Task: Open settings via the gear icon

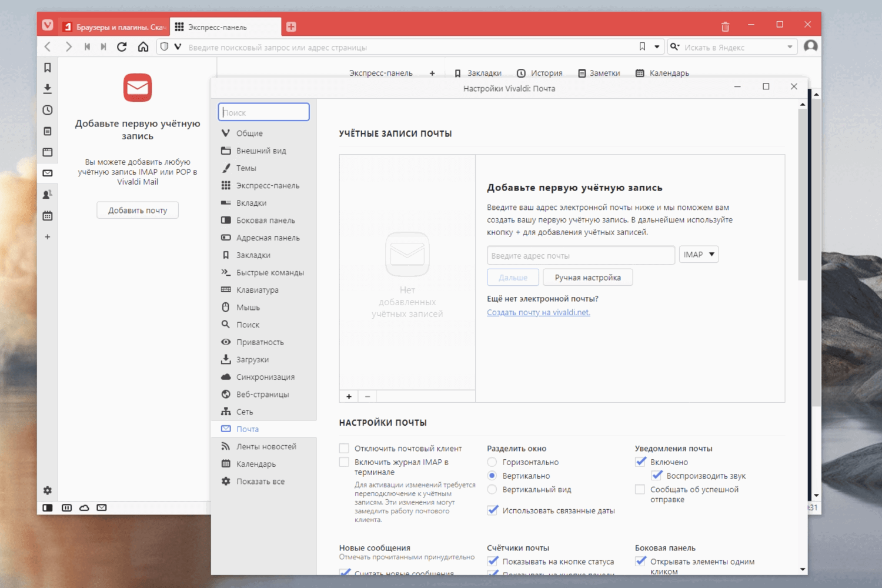Action: (47, 490)
